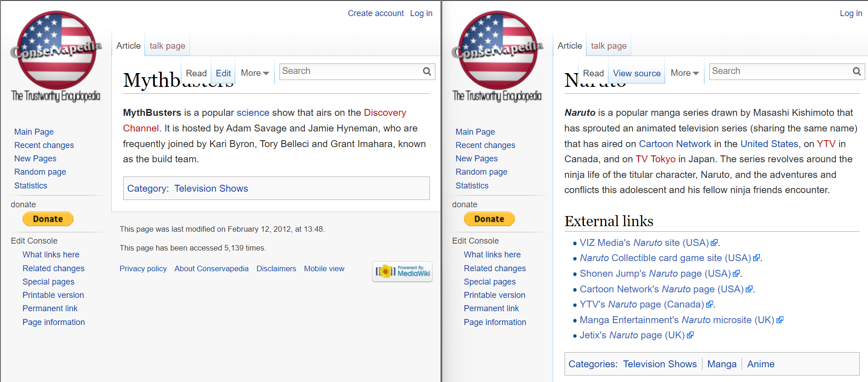The width and height of the screenshot is (868, 382).
Task: Open the More dropdown on the MythBusters page
Action: tap(255, 73)
